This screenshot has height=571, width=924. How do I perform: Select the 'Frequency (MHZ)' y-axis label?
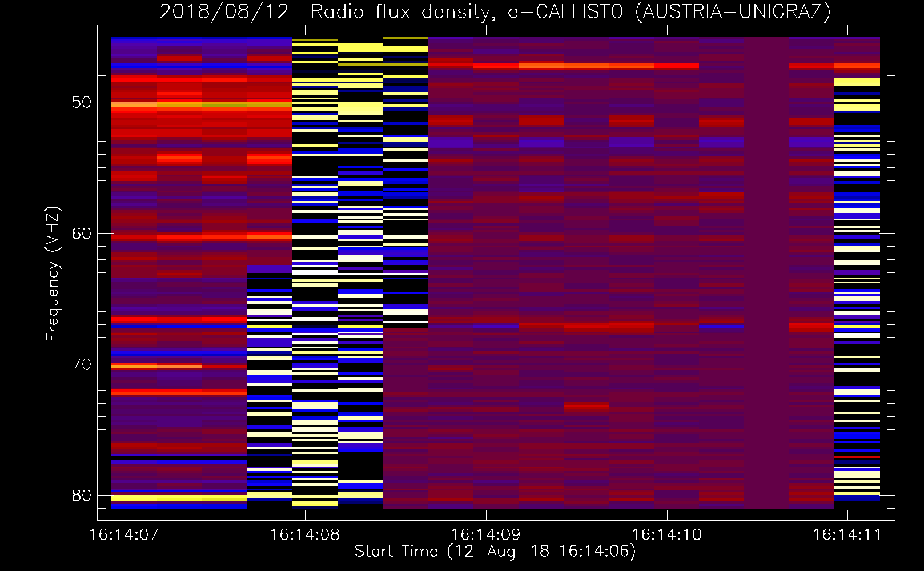click(x=52, y=274)
